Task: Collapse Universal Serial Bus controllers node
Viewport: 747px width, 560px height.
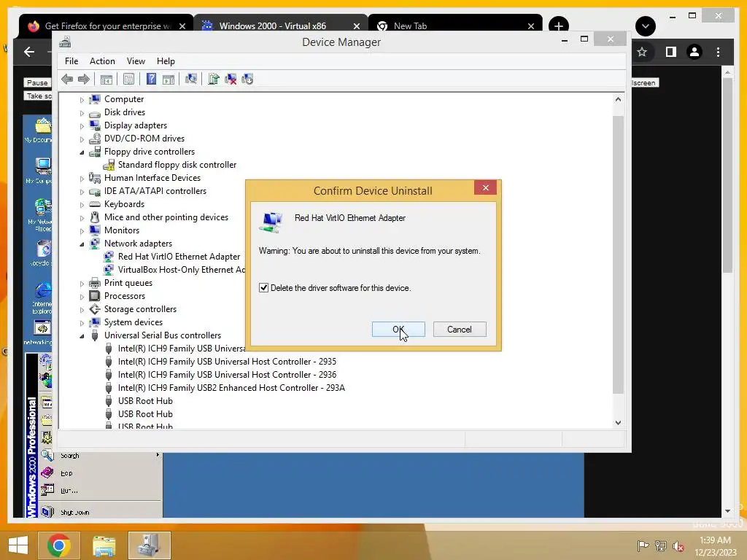Action: tap(82, 336)
